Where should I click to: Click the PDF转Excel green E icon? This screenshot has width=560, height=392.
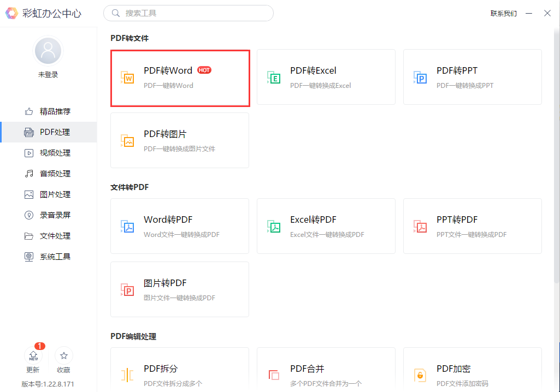(x=274, y=78)
